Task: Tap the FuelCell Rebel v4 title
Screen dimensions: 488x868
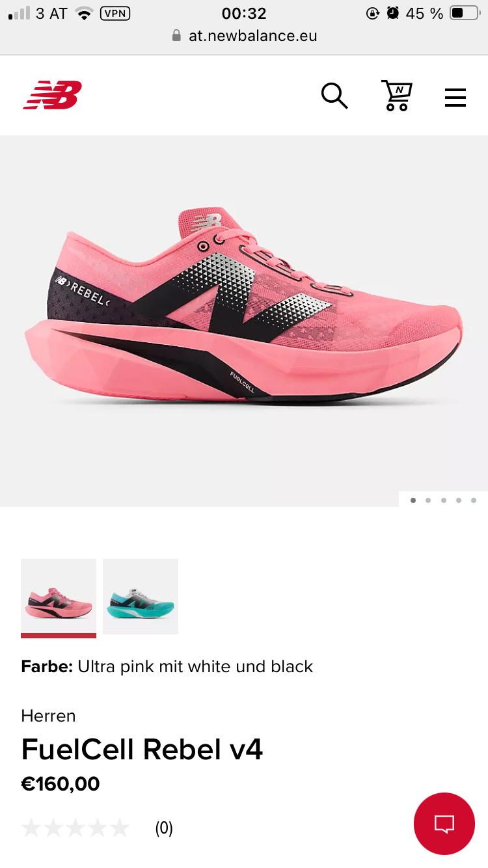Action: click(x=142, y=750)
